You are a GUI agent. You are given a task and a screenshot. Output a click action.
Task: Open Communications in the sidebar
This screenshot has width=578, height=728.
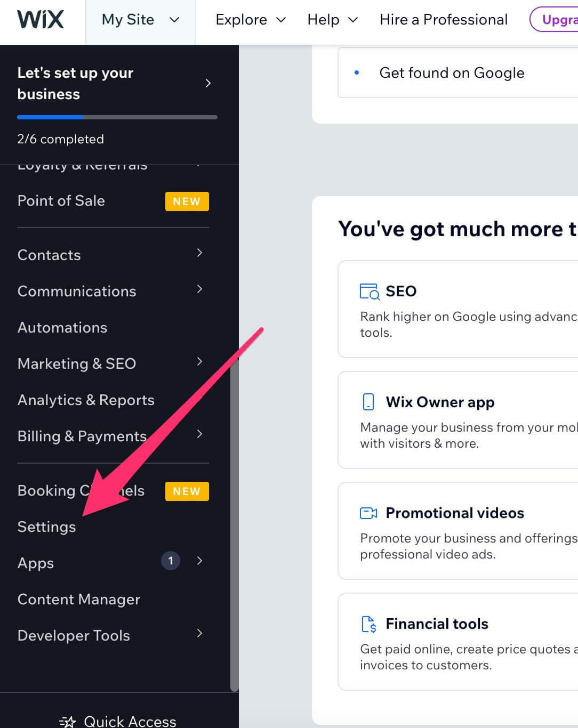pyautogui.click(x=77, y=292)
